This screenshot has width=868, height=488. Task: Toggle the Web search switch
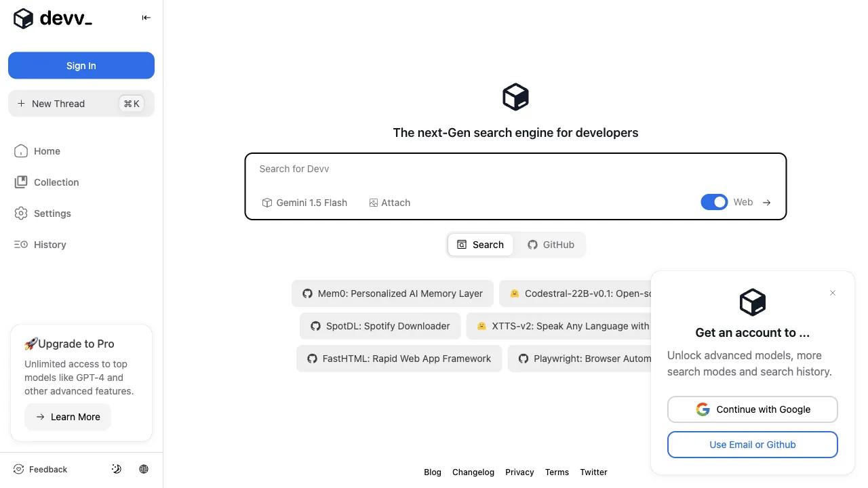(714, 202)
